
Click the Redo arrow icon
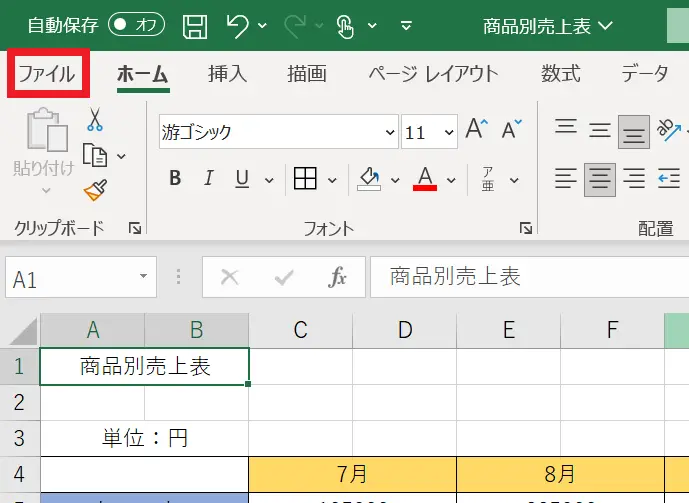pyautogui.click(x=296, y=25)
